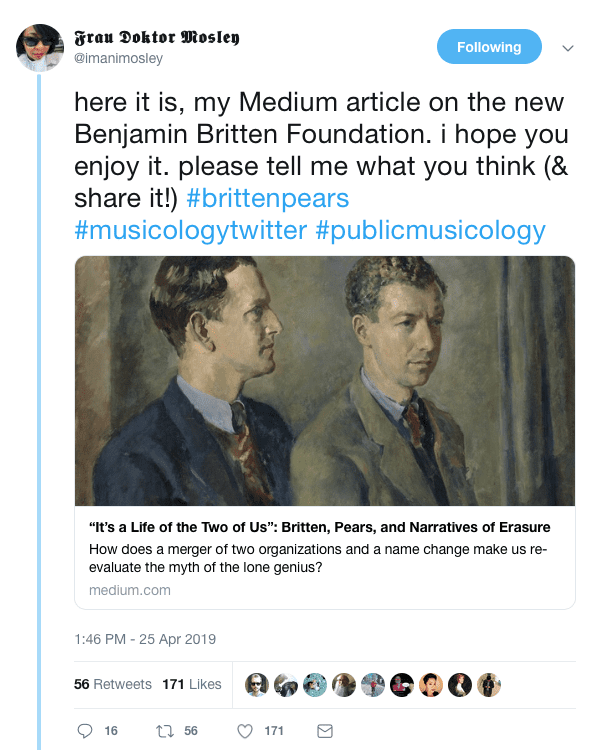View the 171 Likes list
Viewport: 602px width, 750px height.
192,684
